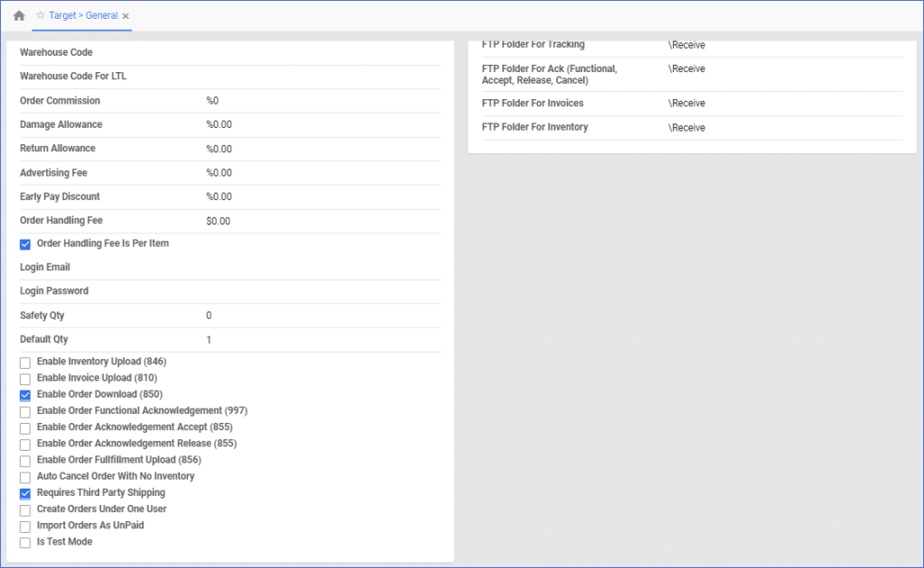Enable Inventory Upload (846)
Viewport: 924px width, 568px height.
(x=24, y=362)
